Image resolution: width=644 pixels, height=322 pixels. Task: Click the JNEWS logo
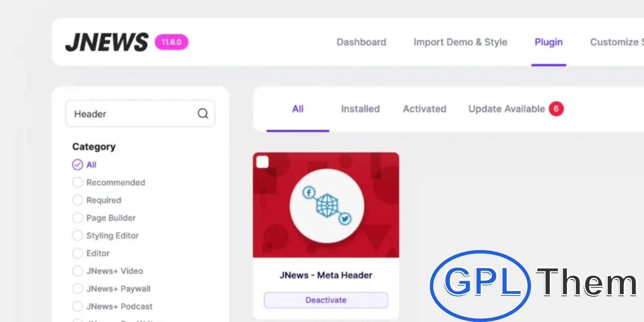pos(107,42)
